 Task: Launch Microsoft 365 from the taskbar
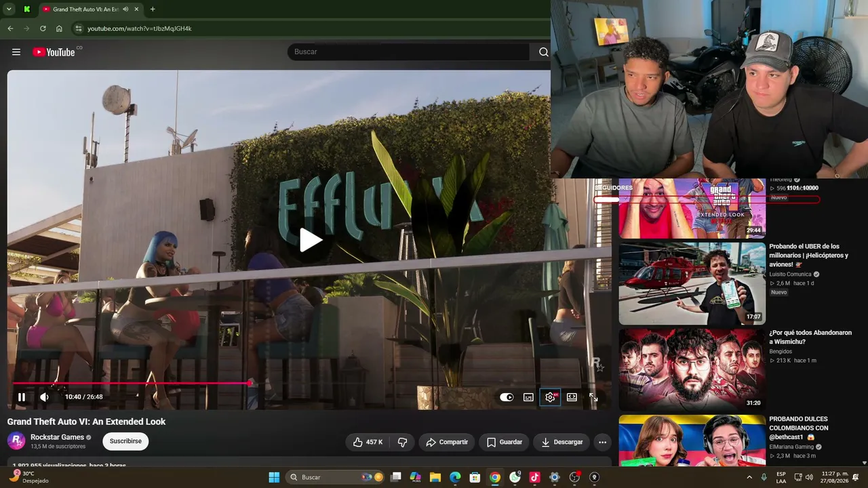pyautogui.click(x=416, y=477)
